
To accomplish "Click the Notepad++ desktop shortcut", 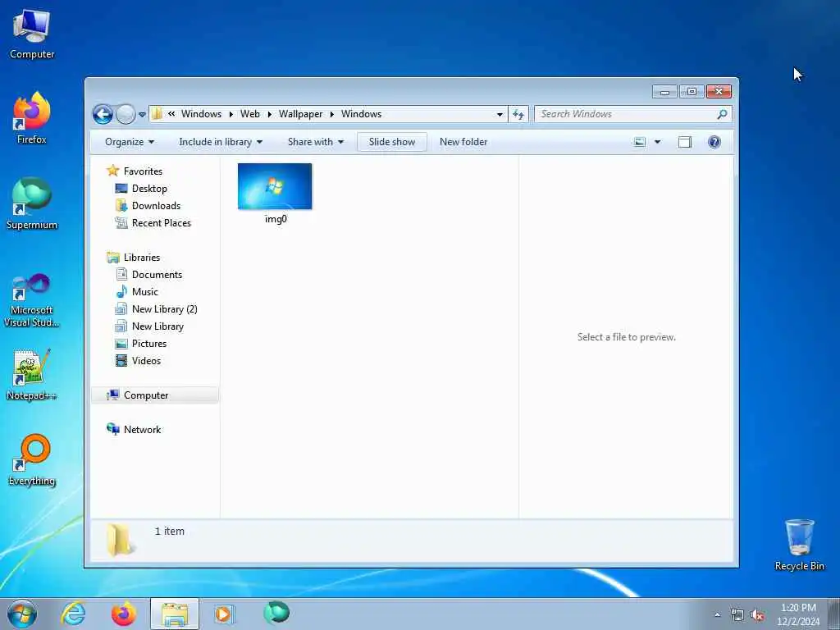I will pos(32,374).
